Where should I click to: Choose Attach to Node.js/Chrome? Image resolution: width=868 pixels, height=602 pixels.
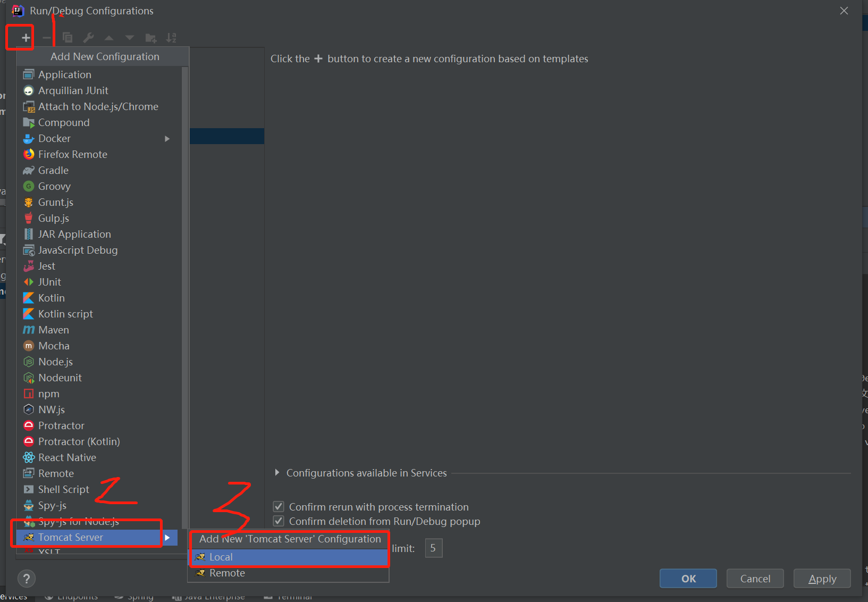[x=99, y=106]
